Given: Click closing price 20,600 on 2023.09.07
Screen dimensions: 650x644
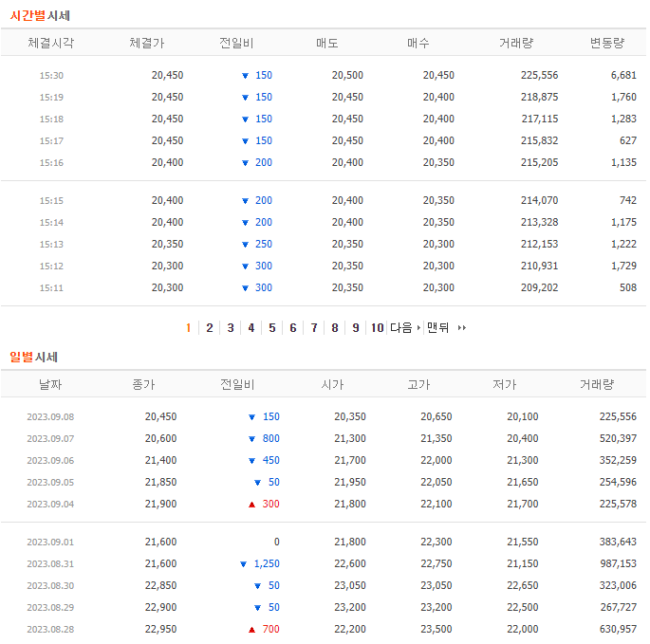Looking at the screenshot, I should pyautogui.click(x=161, y=438).
